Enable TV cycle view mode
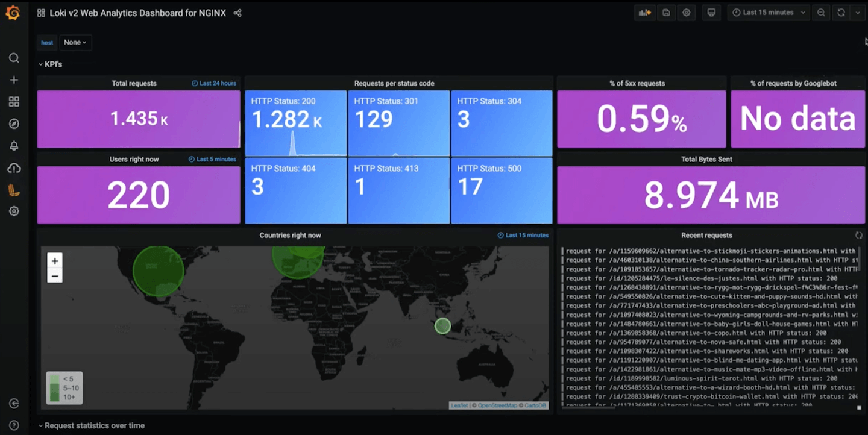 (x=711, y=12)
